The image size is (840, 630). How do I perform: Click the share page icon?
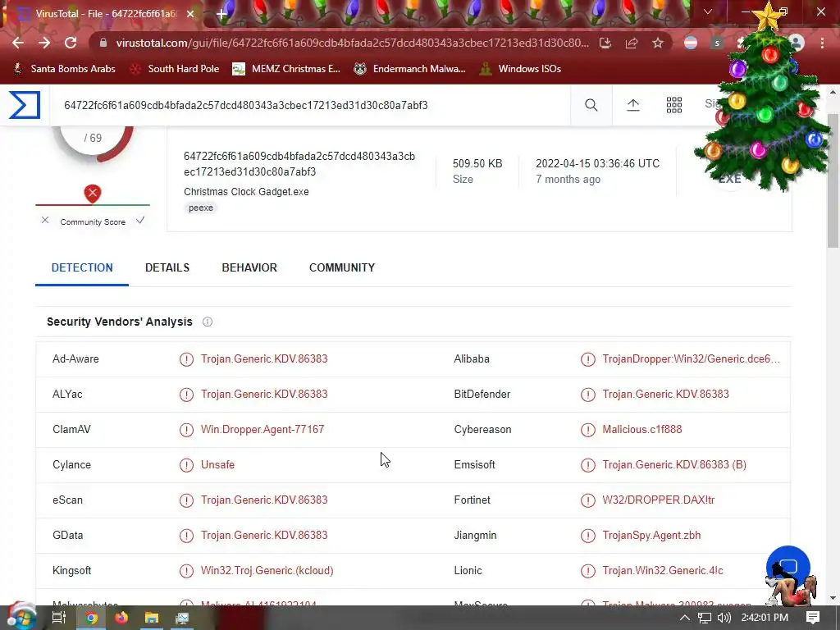pyautogui.click(x=632, y=43)
